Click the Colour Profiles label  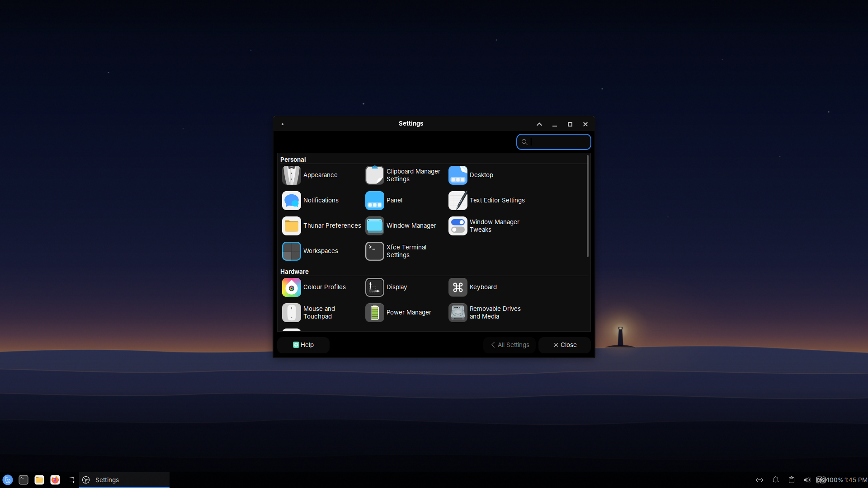pos(324,287)
